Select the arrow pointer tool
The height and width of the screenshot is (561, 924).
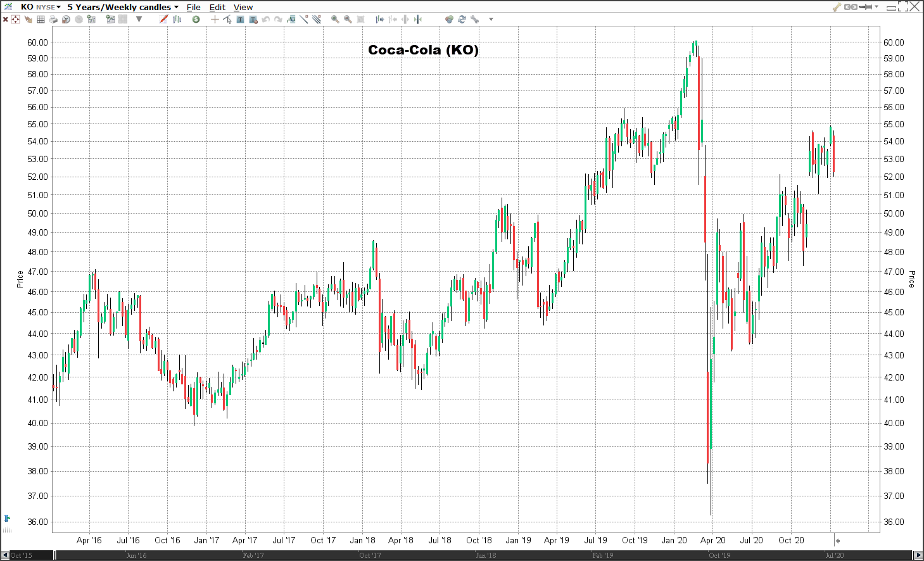227,19
